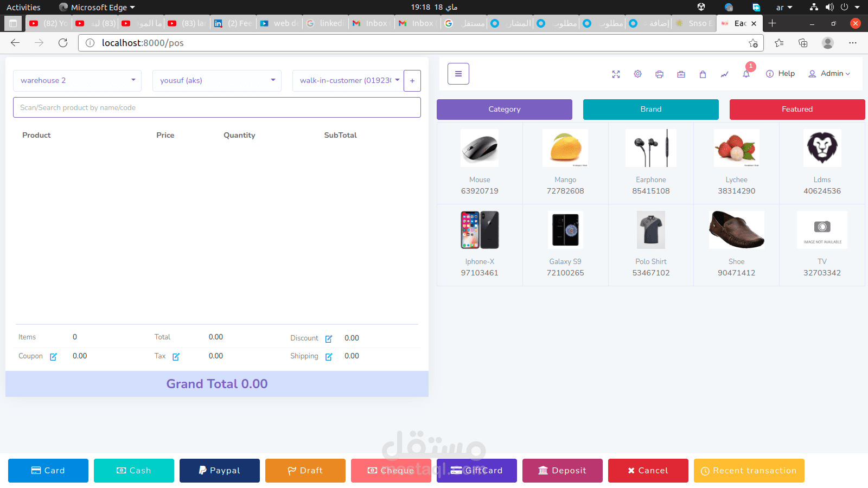Click the Featured filter button

click(x=797, y=110)
